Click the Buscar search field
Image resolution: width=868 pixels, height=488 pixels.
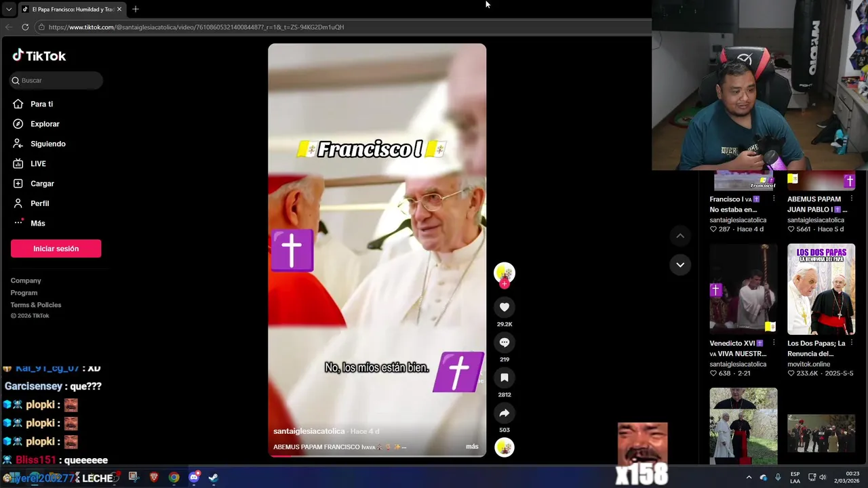pyautogui.click(x=56, y=80)
